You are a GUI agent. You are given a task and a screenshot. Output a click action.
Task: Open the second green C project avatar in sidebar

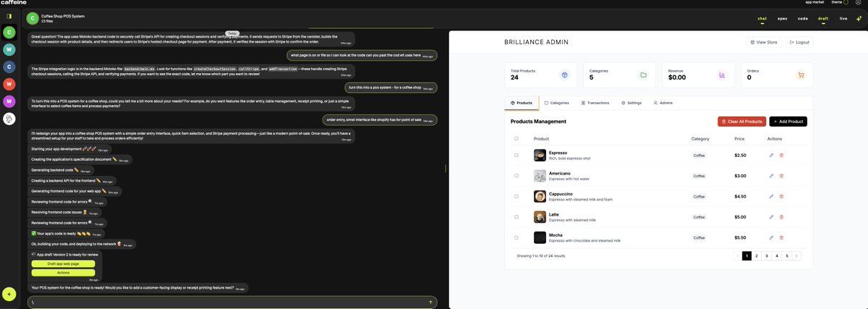click(x=9, y=32)
